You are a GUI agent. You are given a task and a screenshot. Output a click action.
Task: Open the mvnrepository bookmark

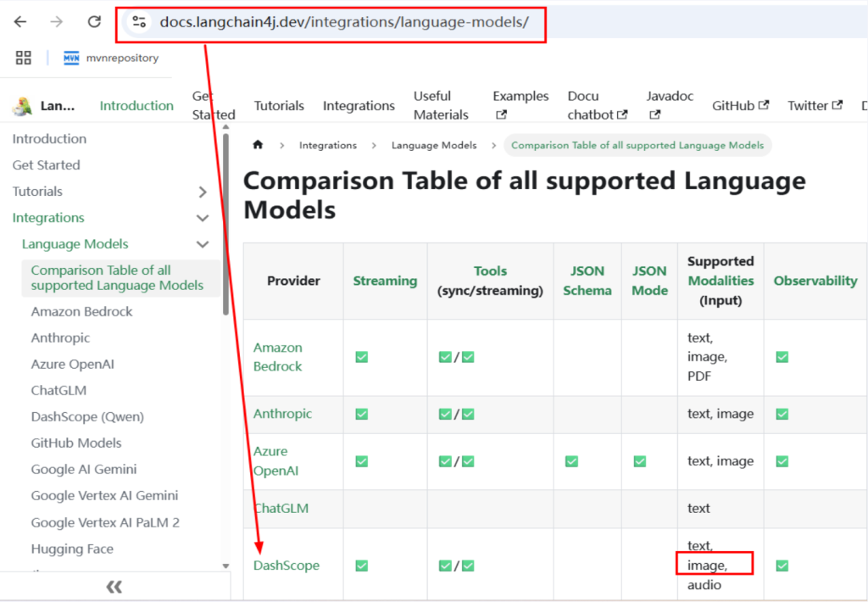[x=111, y=58]
